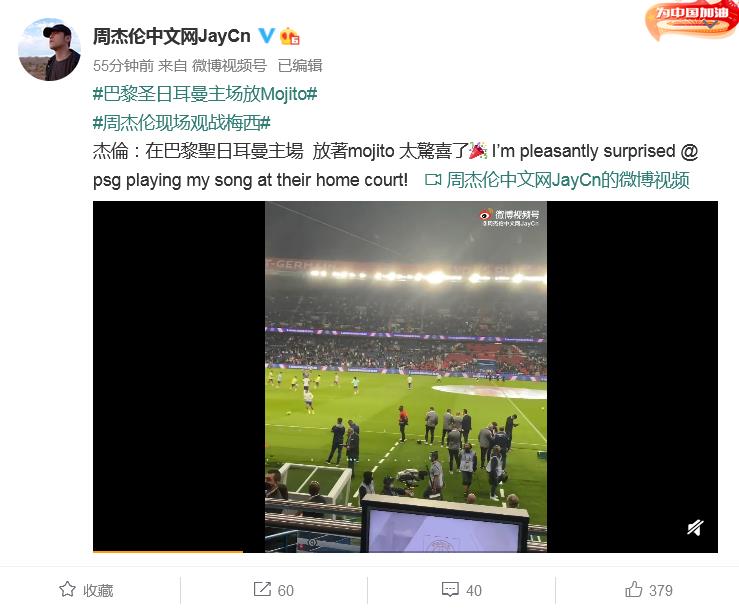Viewport: 739px width, 609px height.
Task: Open the 周杰伦中文网JayCn profile name
Action: [172, 36]
